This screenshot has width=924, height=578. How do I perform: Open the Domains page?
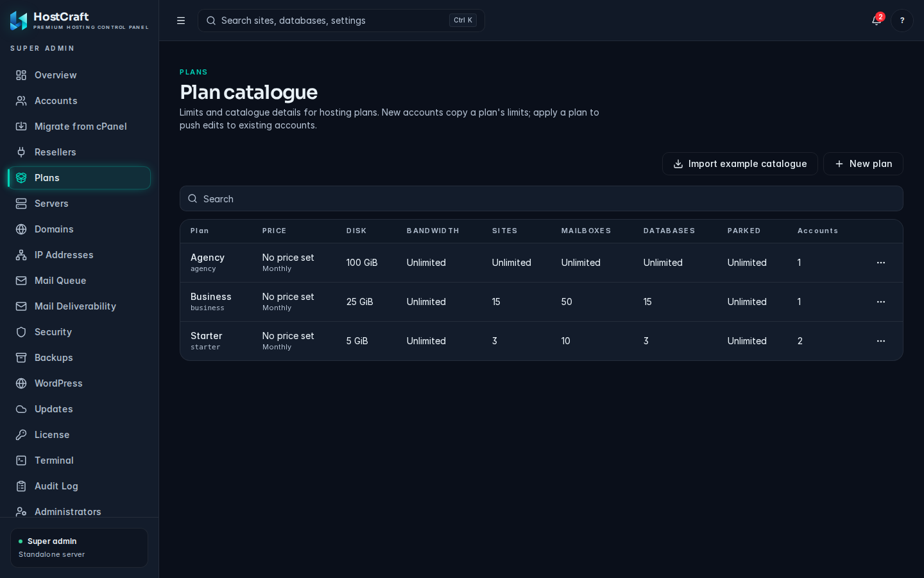click(x=79, y=229)
